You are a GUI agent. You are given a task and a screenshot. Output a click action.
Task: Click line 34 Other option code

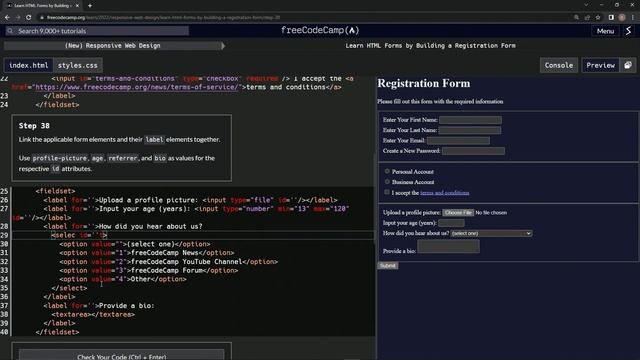click(x=123, y=279)
